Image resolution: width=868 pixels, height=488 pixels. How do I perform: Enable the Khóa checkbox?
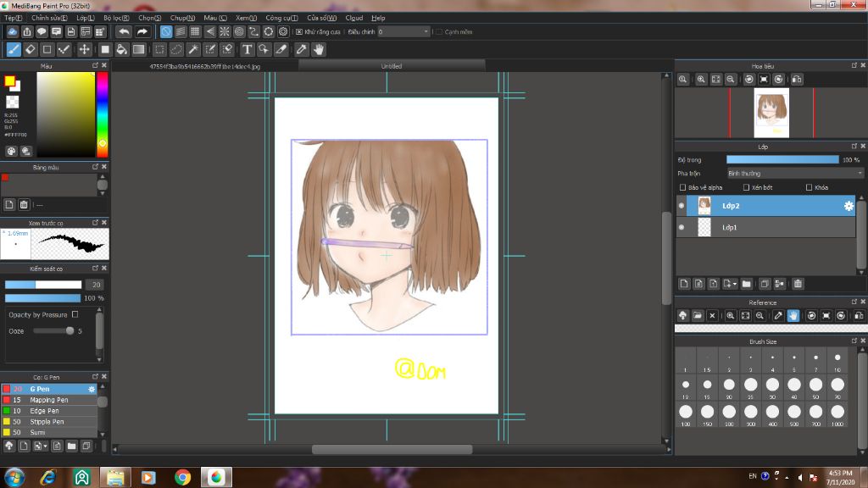810,187
